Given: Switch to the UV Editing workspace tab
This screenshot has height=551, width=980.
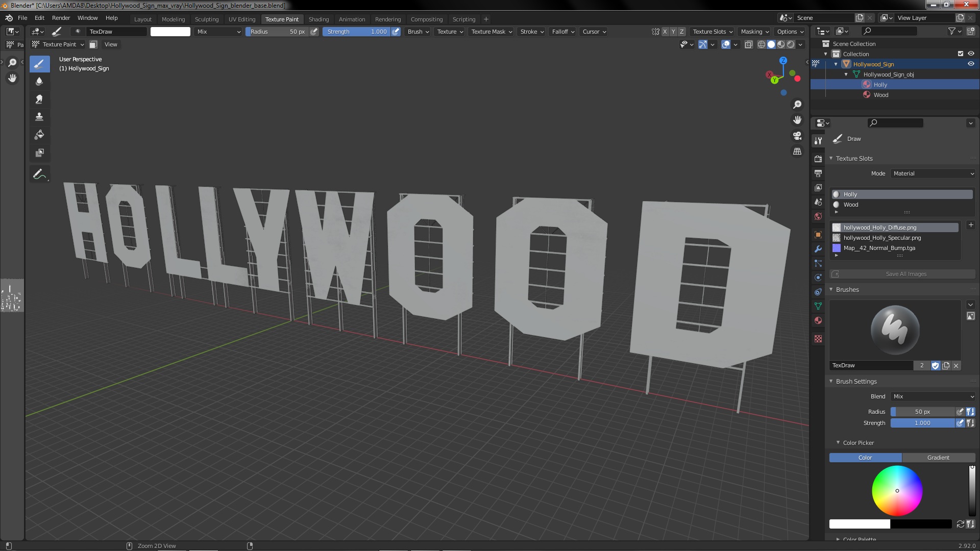Looking at the screenshot, I should coord(242,19).
